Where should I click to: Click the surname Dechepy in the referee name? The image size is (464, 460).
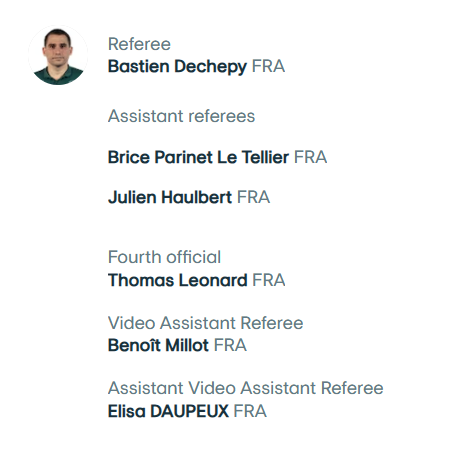[210, 67]
